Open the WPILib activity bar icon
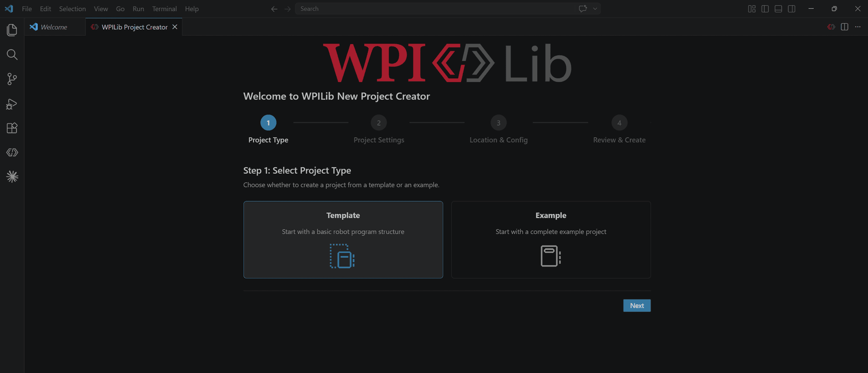Screen dimensions: 868x373 coord(12,153)
